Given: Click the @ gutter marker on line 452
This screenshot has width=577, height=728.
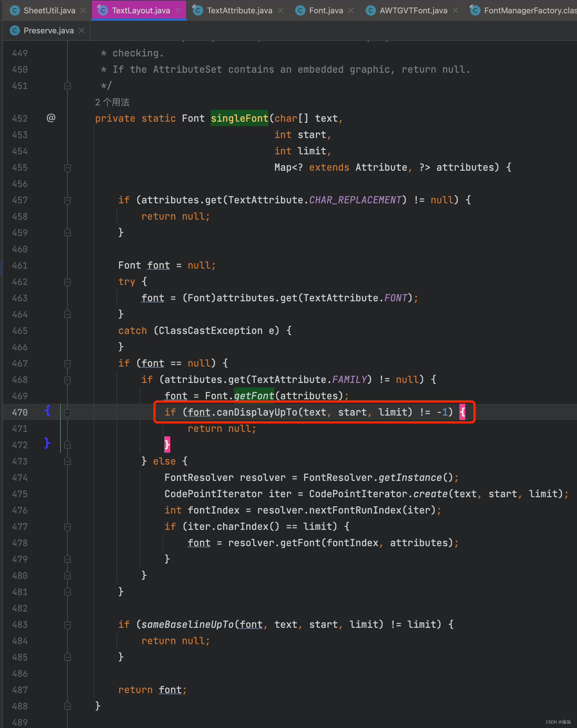Looking at the screenshot, I should point(51,118).
